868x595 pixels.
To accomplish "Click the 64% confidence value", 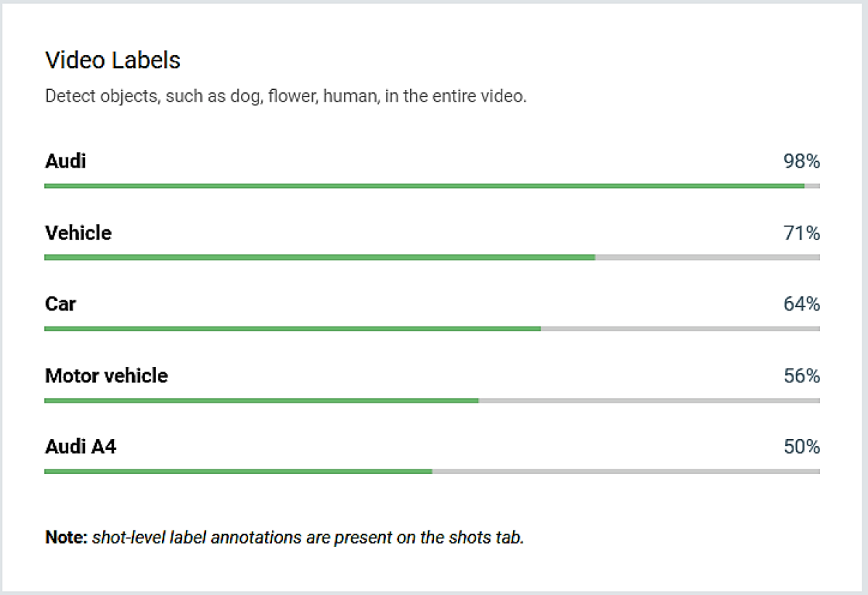I will 801,304.
